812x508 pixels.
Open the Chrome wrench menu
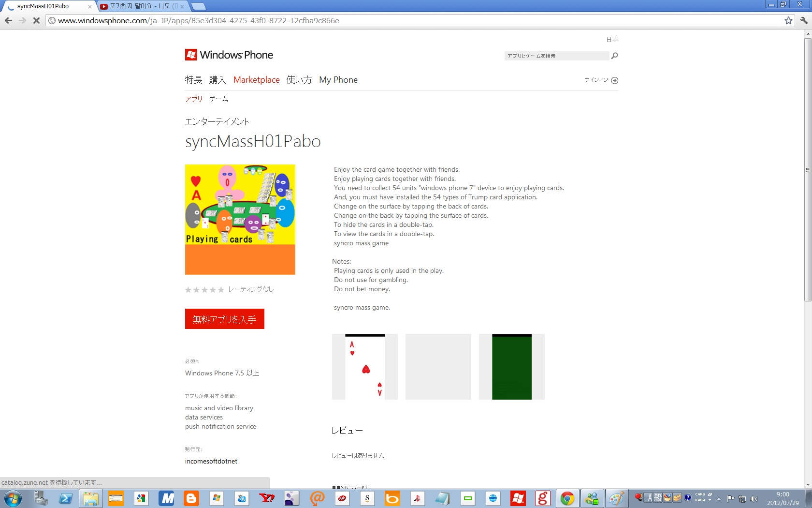point(804,20)
